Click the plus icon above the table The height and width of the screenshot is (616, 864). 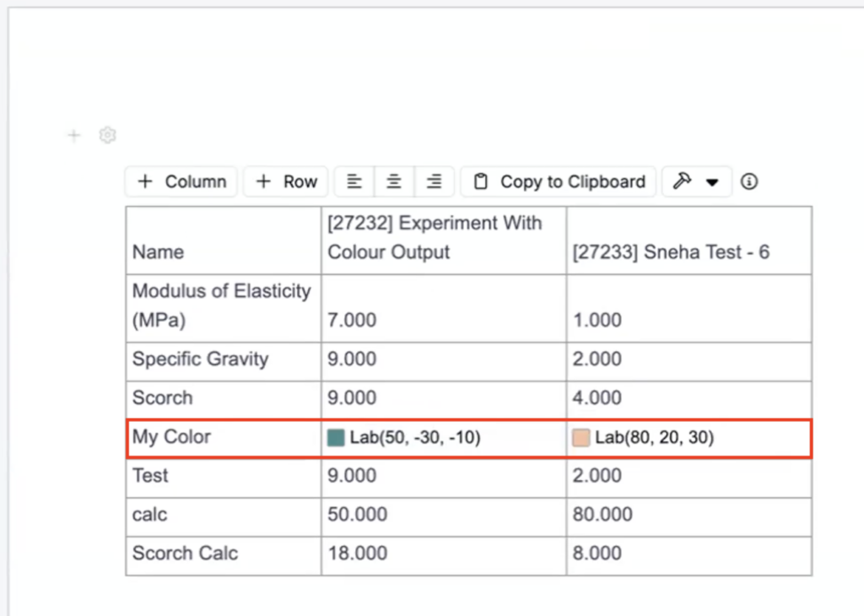coord(74,136)
